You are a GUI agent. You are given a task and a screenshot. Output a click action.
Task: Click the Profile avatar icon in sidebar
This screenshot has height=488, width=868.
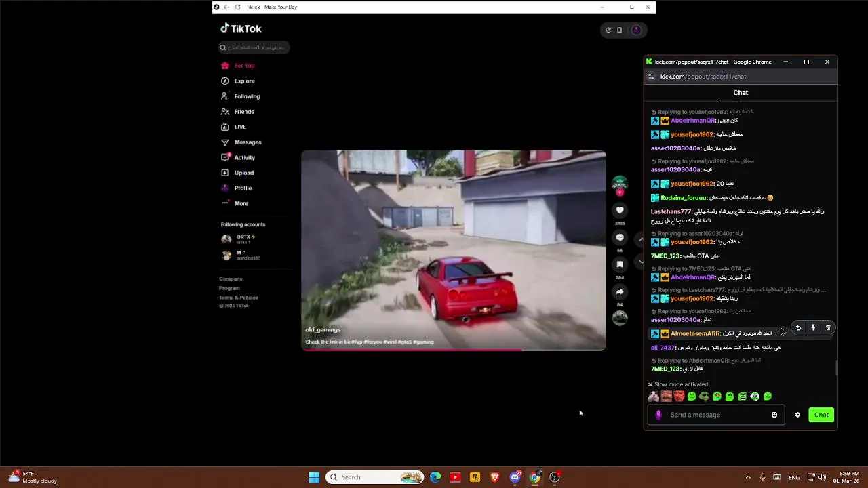point(225,188)
